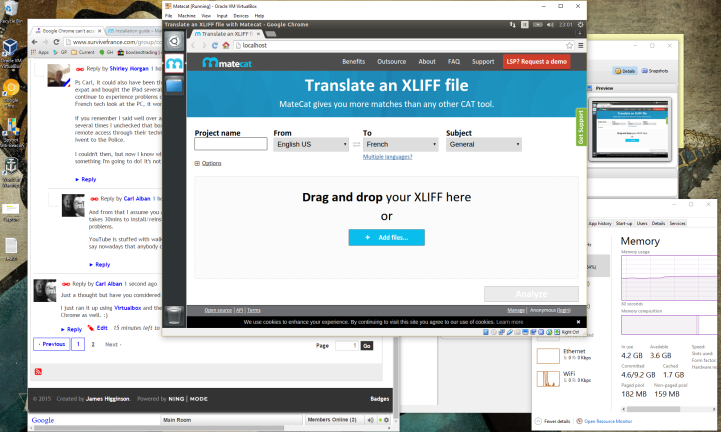Click the login link next to Anonymous
Image resolution: width=721 pixels, height=432 pixels.
[564, 311]
